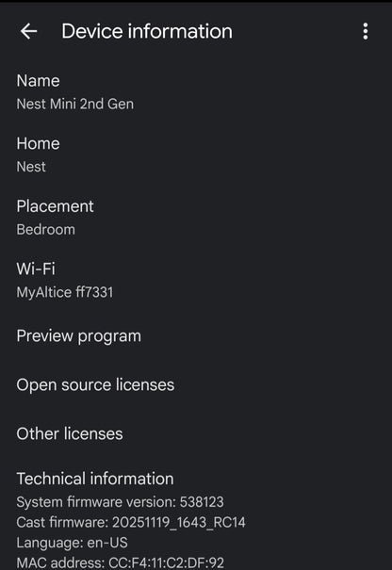
Task: Open Preview program
Action: click(x=79, y=336)
